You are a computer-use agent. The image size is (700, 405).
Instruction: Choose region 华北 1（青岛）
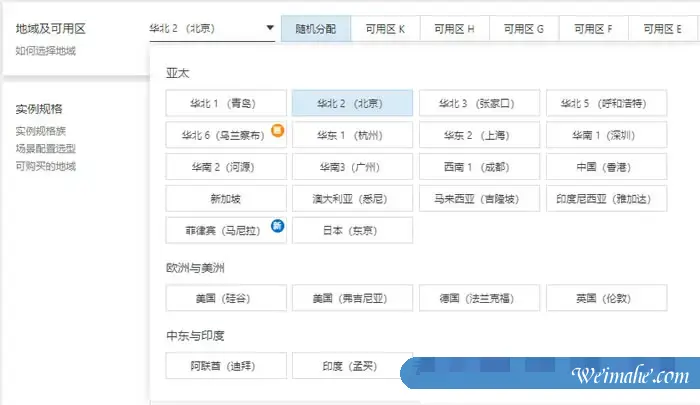coord(226,103)
